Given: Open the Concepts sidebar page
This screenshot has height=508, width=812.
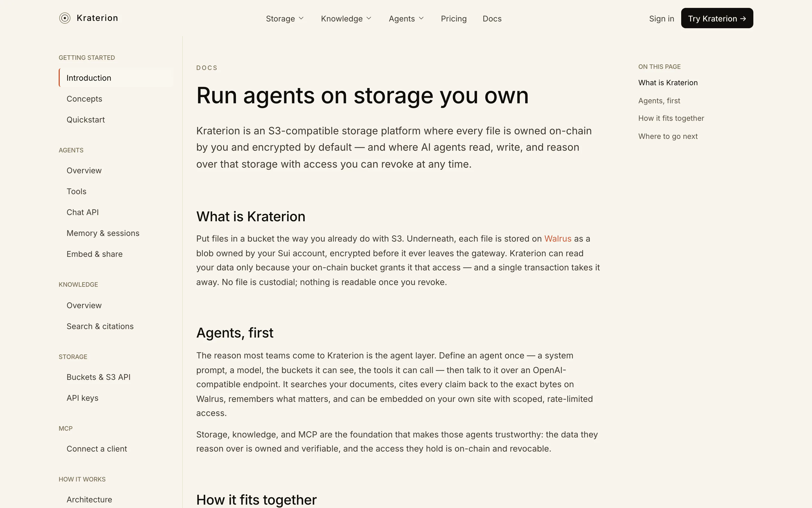Looking at the screenshot, I should pyautogui.click(x=84, y=99).
